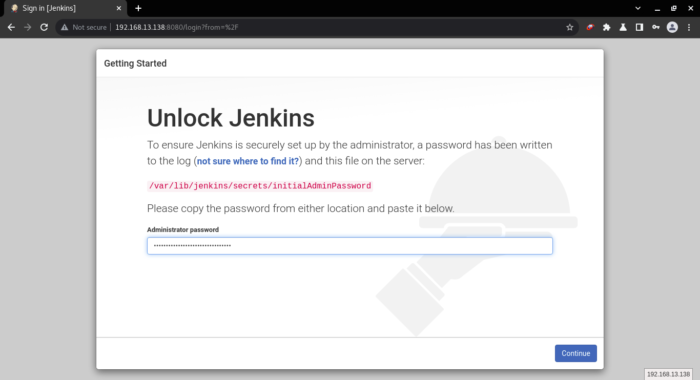Open the user profile avatar
Screen dimensions: 700x380
(x=672, y=27)
